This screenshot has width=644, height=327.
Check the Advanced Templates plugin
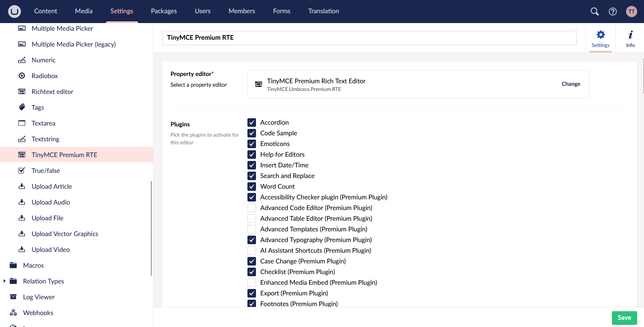pos(252,229)
